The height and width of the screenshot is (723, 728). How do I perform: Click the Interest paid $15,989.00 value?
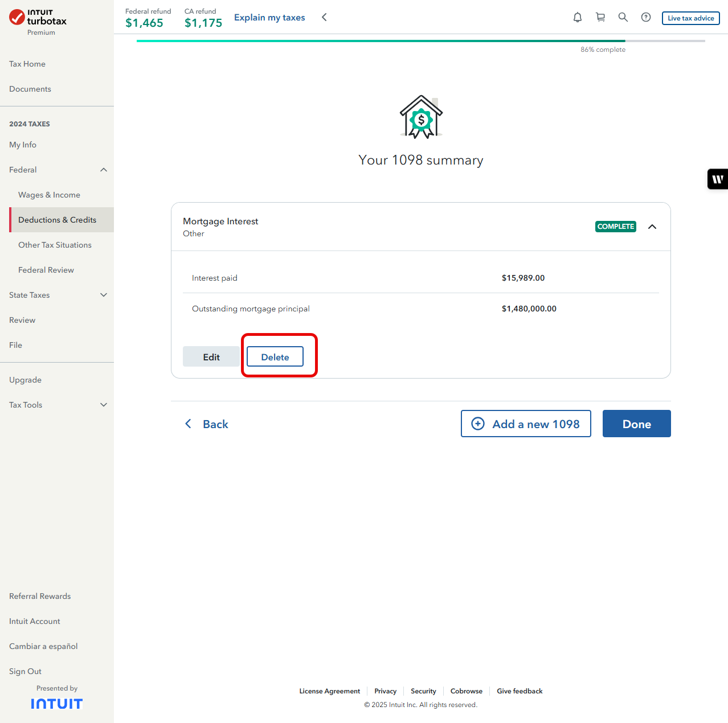click(x=523, y=278)
